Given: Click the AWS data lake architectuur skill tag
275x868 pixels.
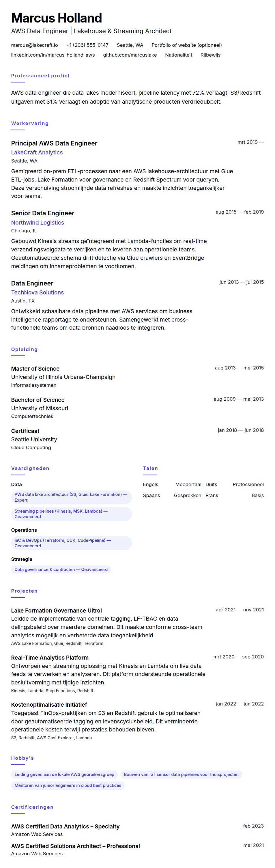Looking at the screenshot, I should coord(72,497).
